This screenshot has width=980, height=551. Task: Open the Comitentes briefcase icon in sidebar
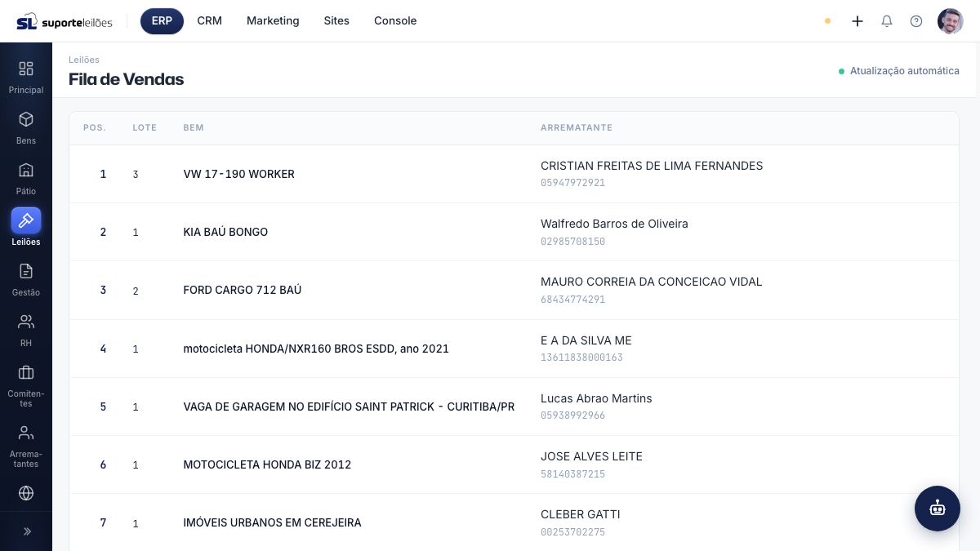[x=26, y=372]
